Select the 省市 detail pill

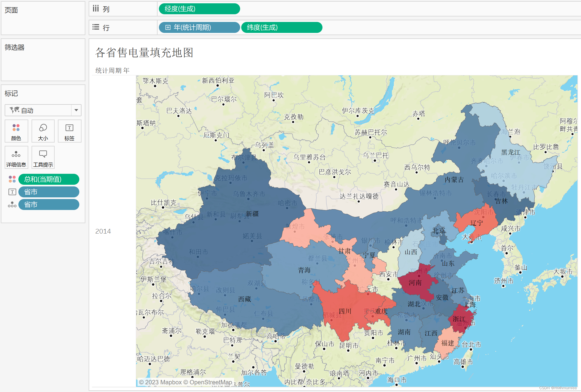point(49,204)
